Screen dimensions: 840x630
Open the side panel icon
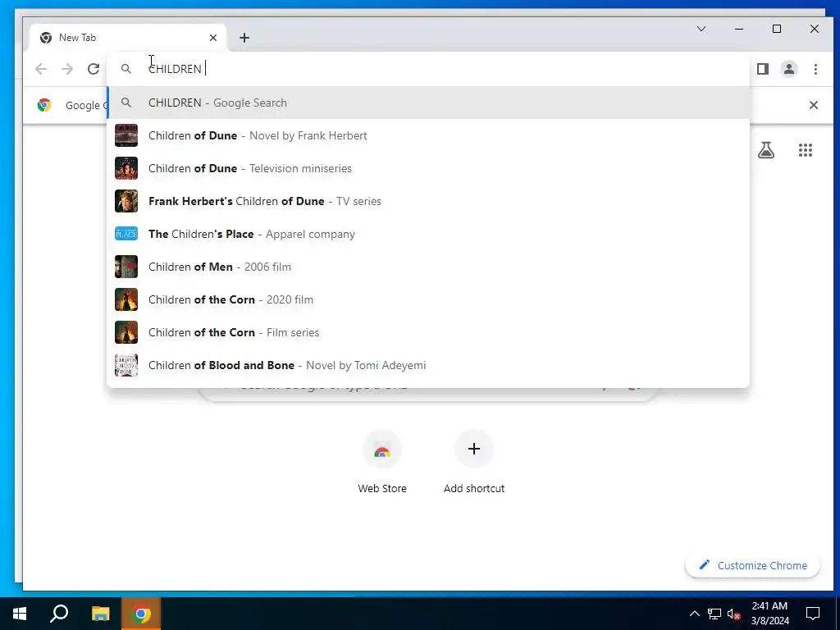[763, 69]
